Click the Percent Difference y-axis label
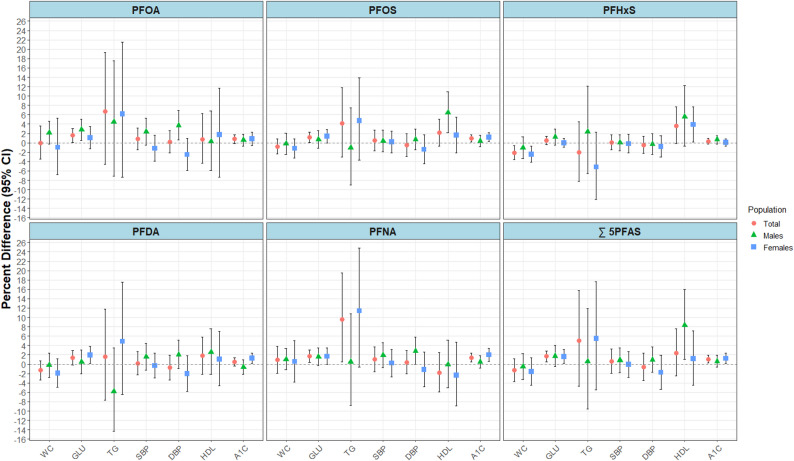The image size is (794, 461). click(7, 228)
